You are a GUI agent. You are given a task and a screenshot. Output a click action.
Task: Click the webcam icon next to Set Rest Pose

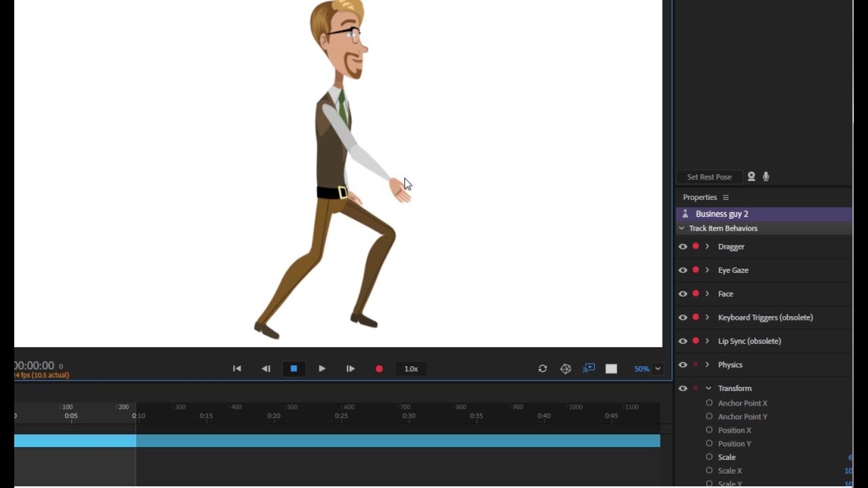click(x=751, y=177)
